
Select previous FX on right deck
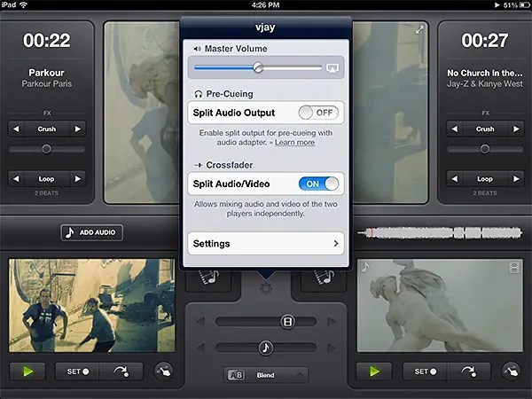pos(454,129)
